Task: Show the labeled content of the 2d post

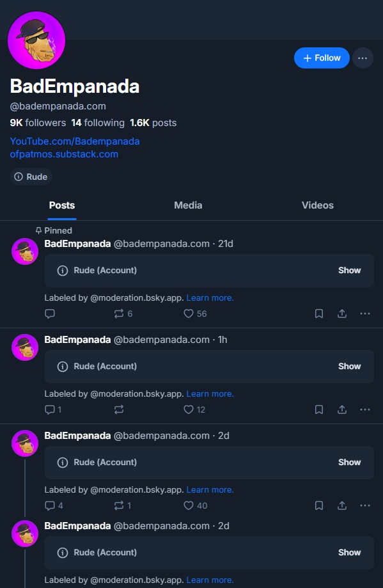Action: (349, 462)
